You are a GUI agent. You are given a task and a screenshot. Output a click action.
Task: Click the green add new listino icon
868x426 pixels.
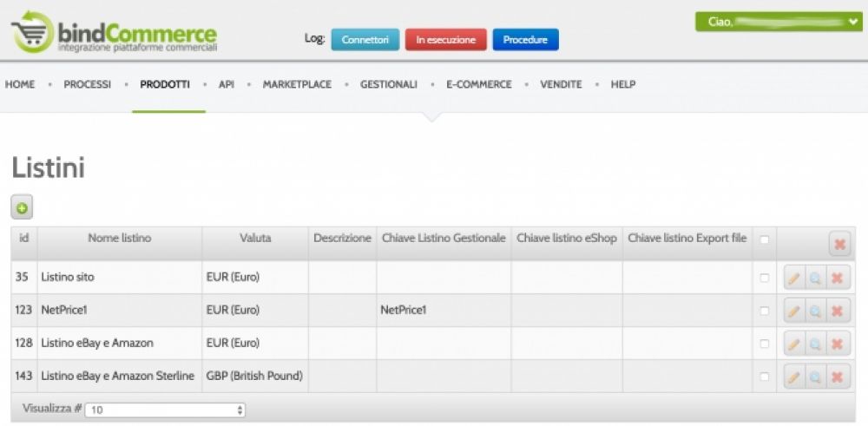[22, 208]
